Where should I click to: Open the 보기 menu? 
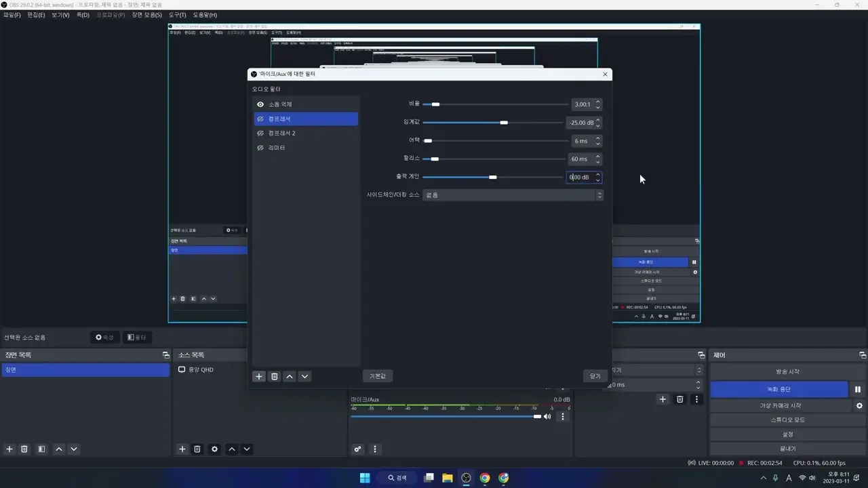60,15
